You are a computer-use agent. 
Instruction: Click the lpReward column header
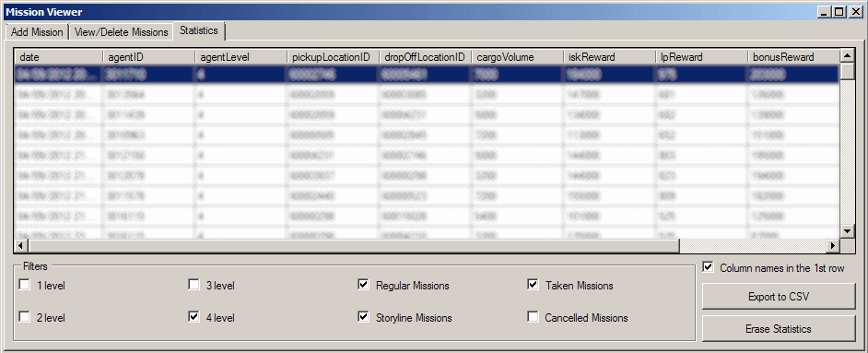click(701, 57)
